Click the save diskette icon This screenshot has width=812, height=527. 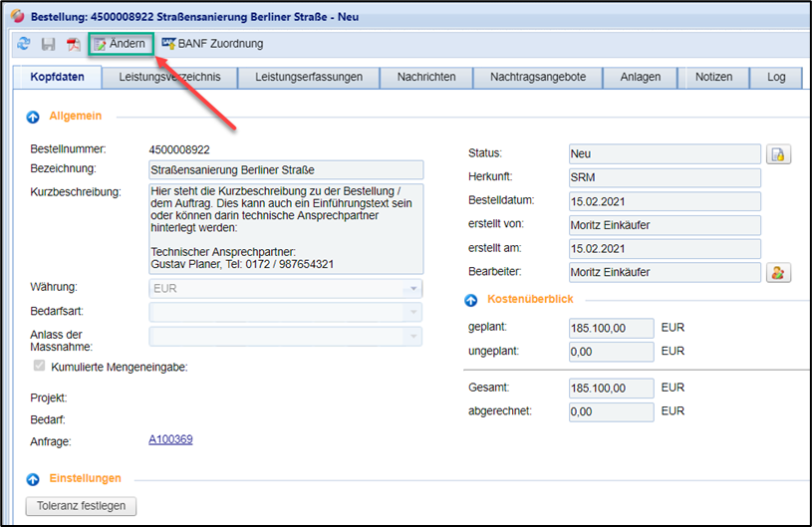pos(48,44)
